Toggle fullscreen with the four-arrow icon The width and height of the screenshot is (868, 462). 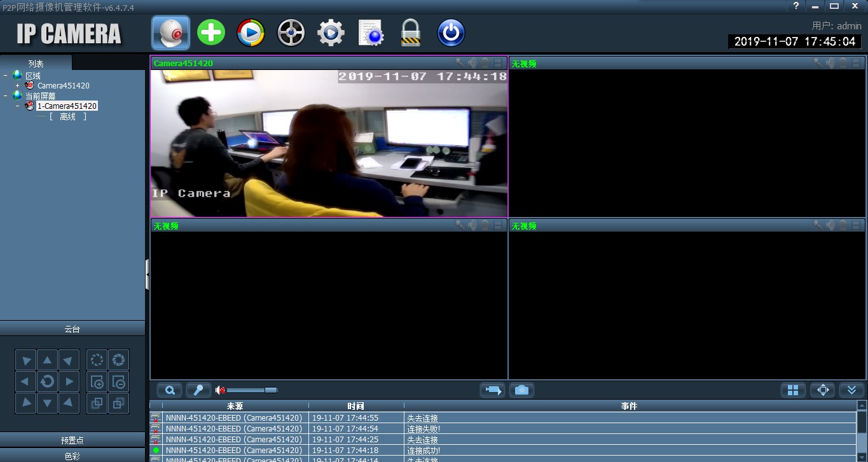(x=822, y=390)
